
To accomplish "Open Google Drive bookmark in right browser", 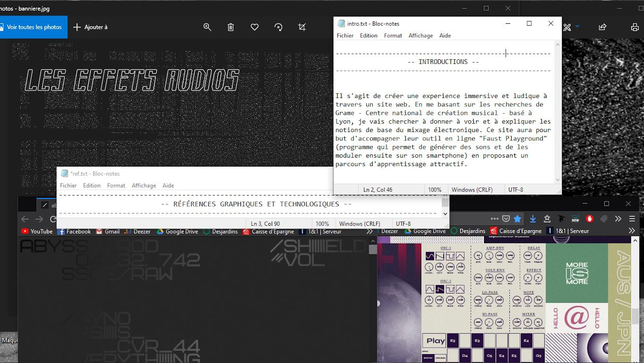I will (x=425, y=231).
